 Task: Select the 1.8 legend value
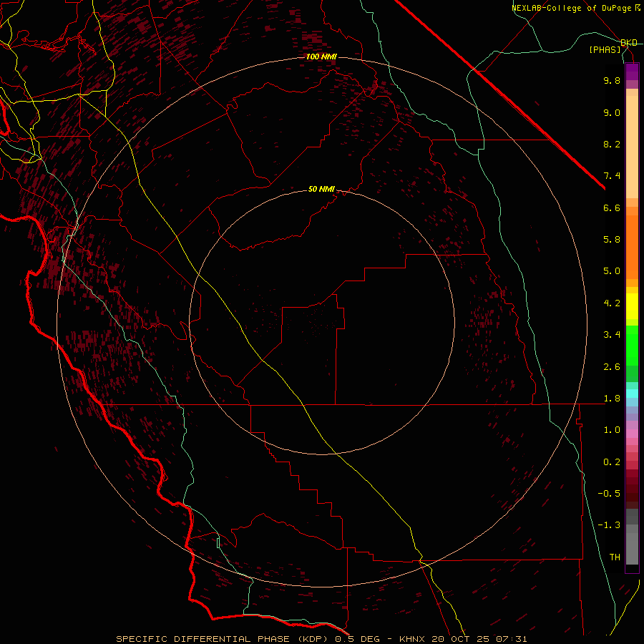coord(612,399)
